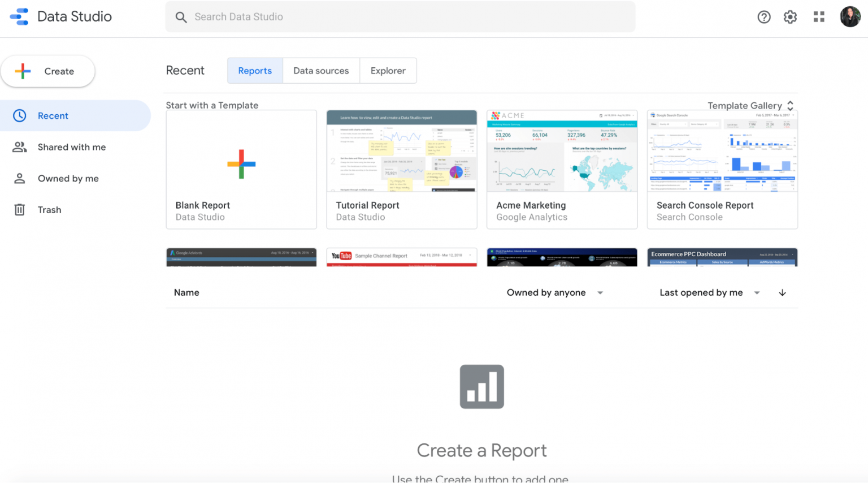Open the Owned by anyone filter dropdown
This screenshot has width=868, height=483.
click(555, 292)
